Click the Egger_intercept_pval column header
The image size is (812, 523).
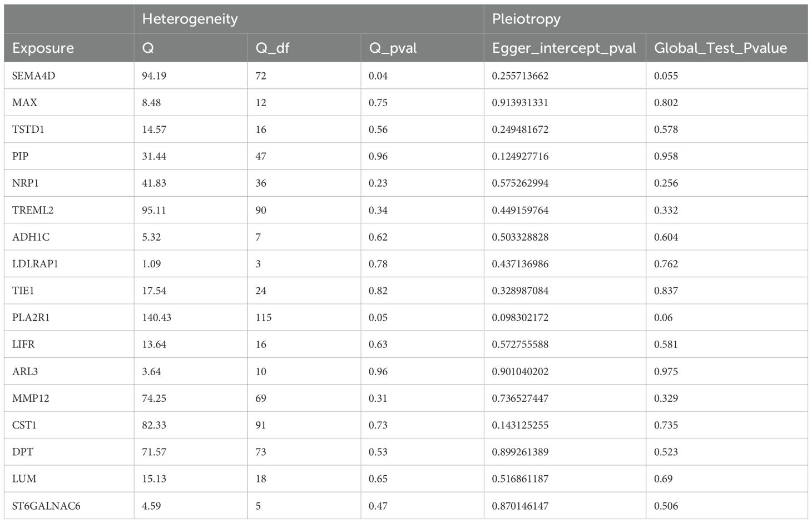pyautogui.click(x=564, y=48)
